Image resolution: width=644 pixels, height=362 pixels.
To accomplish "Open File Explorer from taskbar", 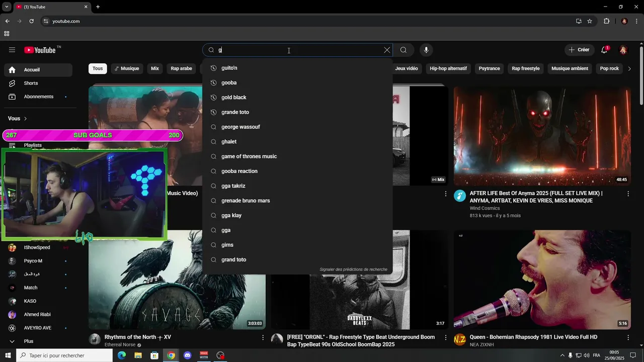I will [138, 355].
